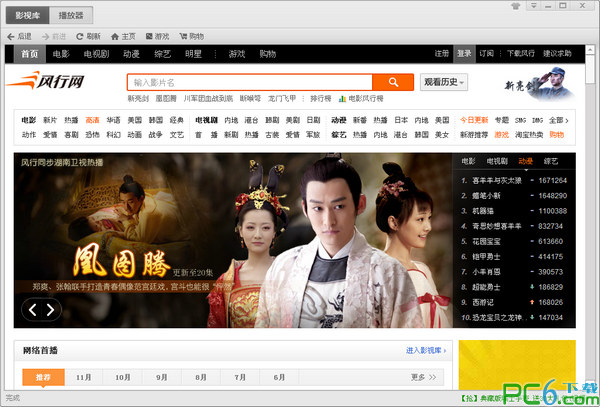Open 动漫 in the black navigation bar
This screenshot has width=600, height=407.
point(131,54)
